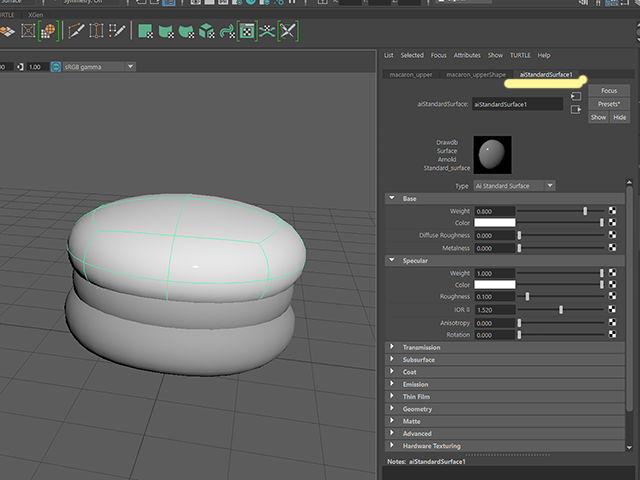This screenshot has width=640, height=480.
Task: Apply Spherical UV mapping from the shelf
Action: click(x=187, y=31)
